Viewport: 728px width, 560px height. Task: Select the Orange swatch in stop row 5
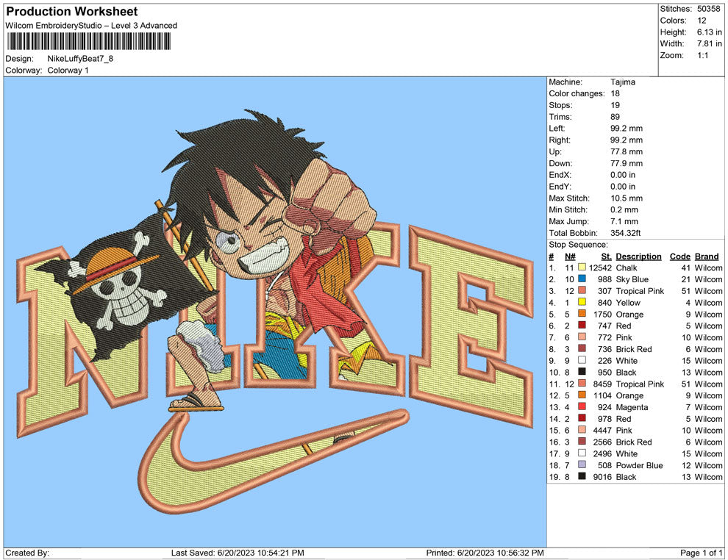click(582, 314)
